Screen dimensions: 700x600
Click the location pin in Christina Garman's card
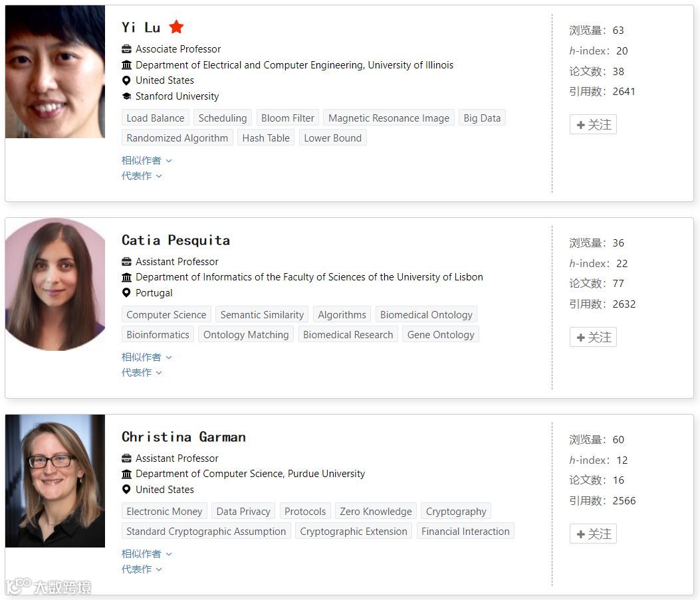(x=126, y=490)
